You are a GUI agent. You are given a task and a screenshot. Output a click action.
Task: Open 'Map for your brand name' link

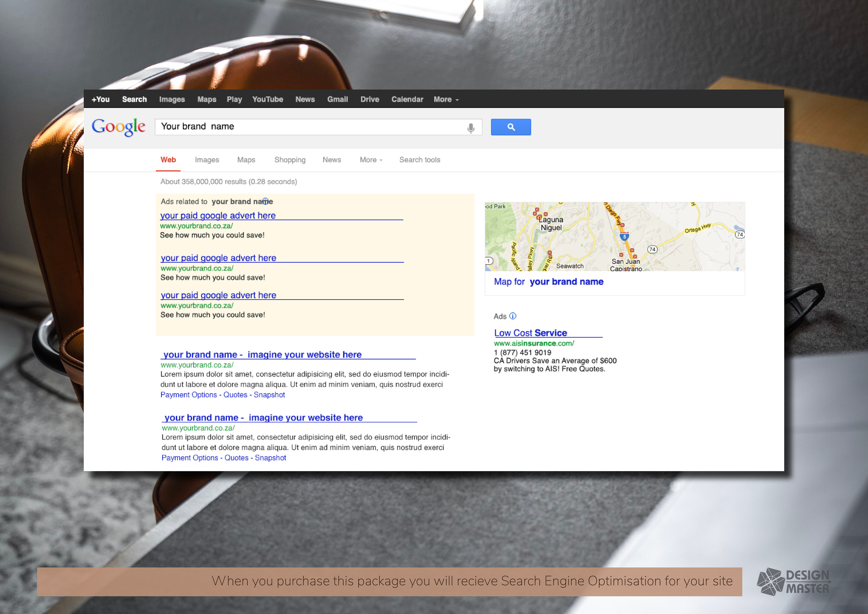click(549, 282)
